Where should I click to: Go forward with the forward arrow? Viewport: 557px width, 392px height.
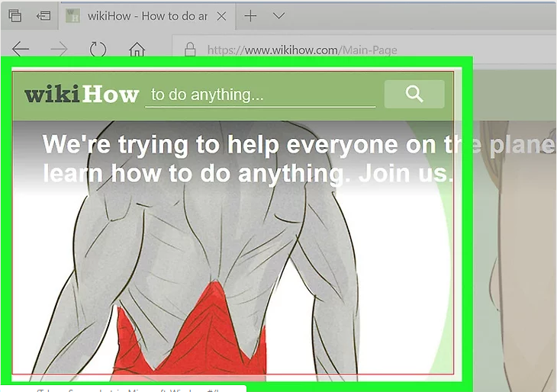point(59,49)
